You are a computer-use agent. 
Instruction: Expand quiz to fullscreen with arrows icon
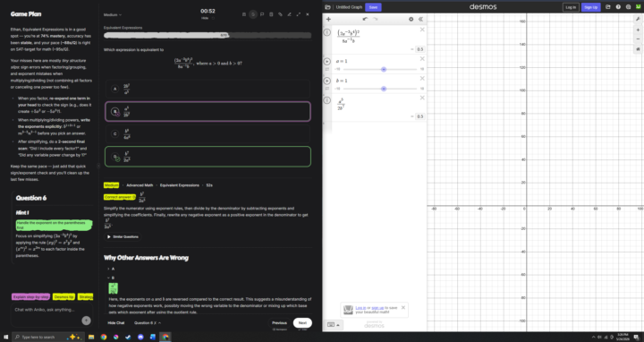[298, 14]
